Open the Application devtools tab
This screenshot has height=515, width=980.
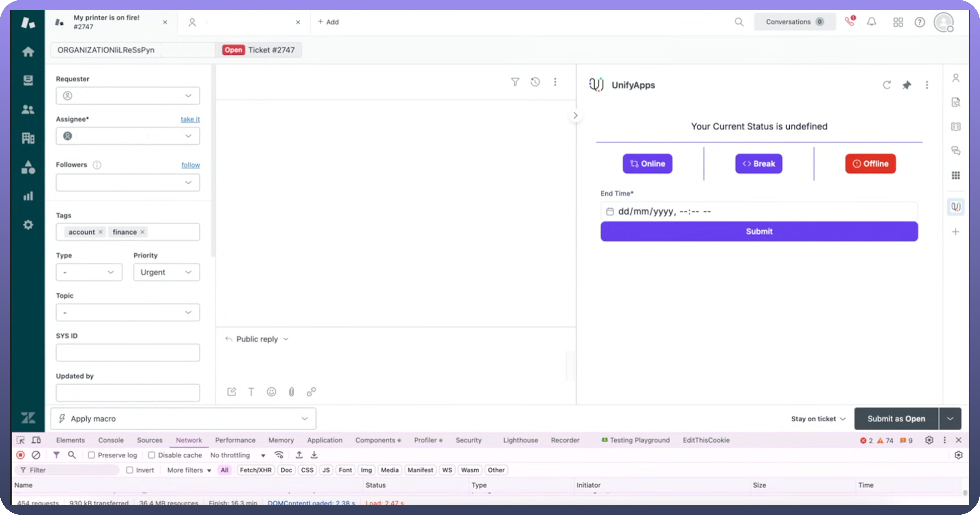[324, 440]
